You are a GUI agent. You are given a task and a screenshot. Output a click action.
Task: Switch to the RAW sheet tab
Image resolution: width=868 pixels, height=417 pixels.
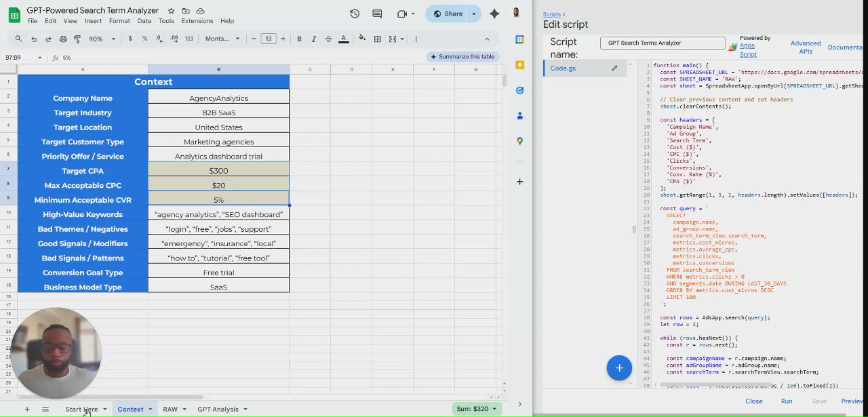click(x=170, y=409)
